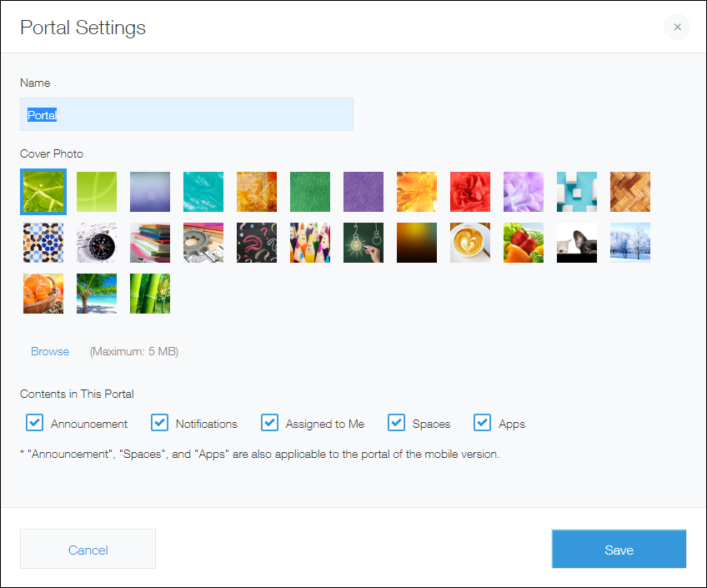
Task: Pick the wooden parquet cover photo
Action: (x=630, y=191)
